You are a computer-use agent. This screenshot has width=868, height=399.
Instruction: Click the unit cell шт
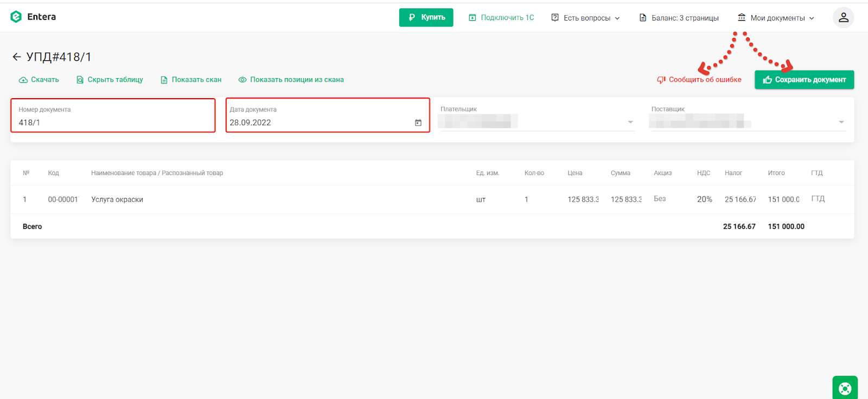point(481,200)
